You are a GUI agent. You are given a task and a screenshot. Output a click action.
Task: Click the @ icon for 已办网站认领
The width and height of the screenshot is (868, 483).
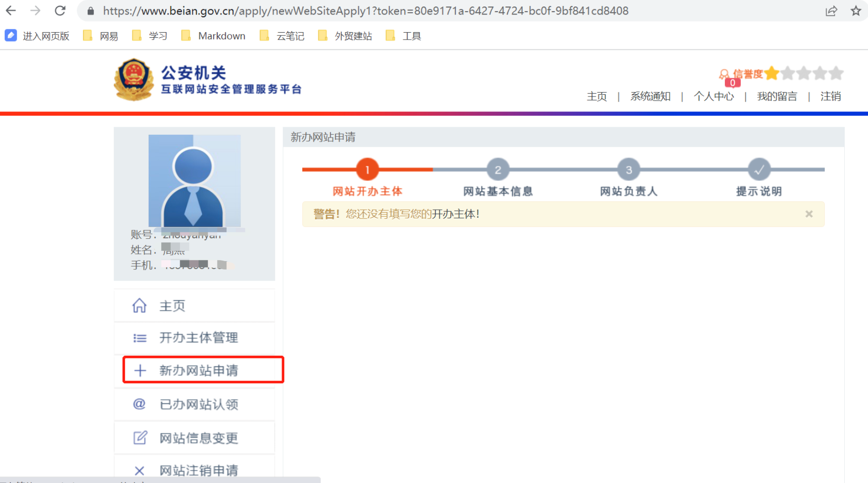[139, 404]
